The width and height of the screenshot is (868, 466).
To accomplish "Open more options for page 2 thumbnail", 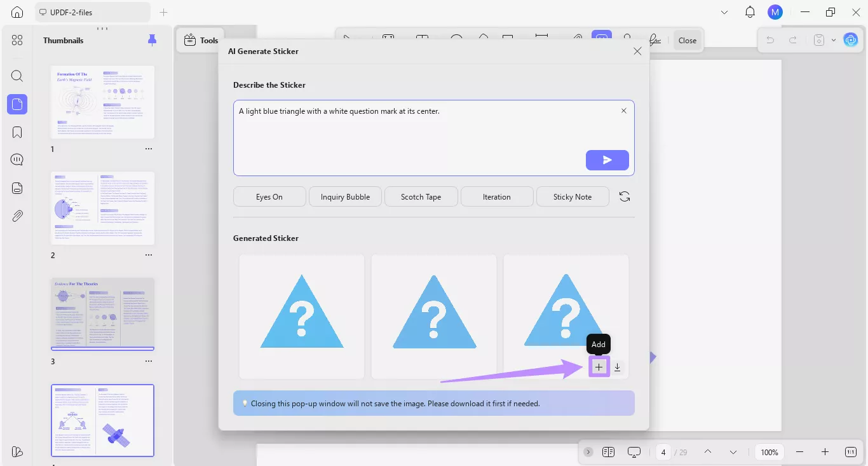I will (149, 255).
